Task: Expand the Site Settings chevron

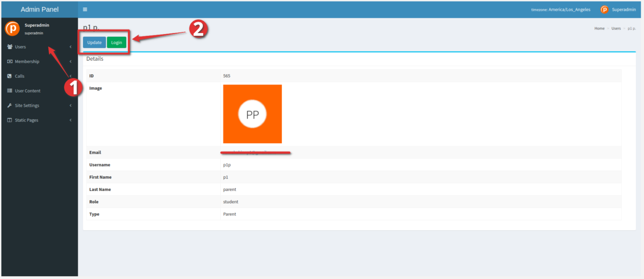Action: (70, 105)
